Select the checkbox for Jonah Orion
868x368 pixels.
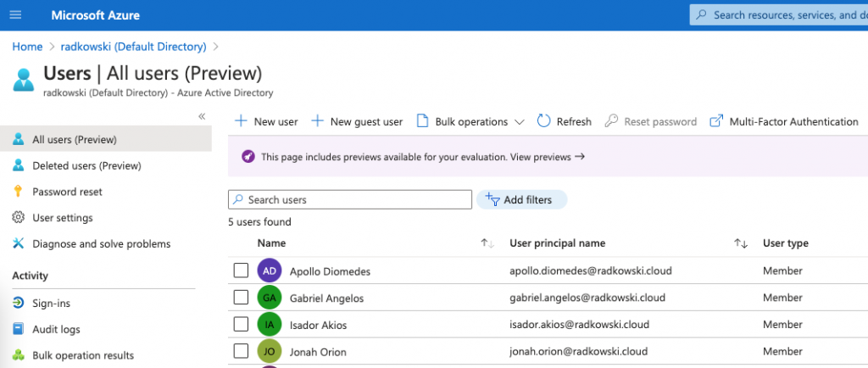pyautogui.click(x=241, y=351)
